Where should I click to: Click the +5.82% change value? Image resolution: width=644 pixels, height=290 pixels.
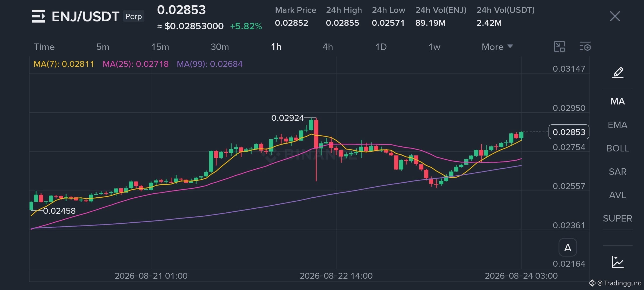pyautogui.click(x=246, y=26)
